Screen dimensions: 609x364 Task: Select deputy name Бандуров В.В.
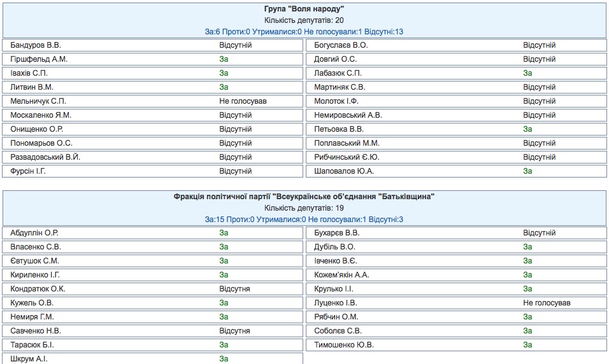click(36, 45)
